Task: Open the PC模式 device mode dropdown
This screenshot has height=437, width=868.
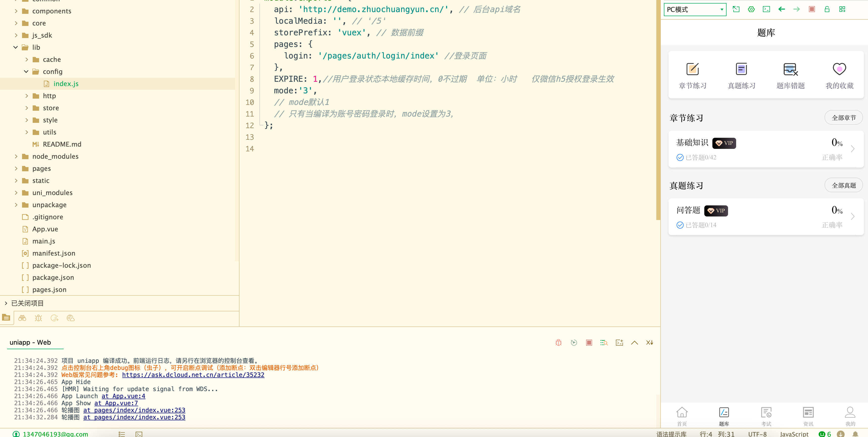Action: [695, 9]
